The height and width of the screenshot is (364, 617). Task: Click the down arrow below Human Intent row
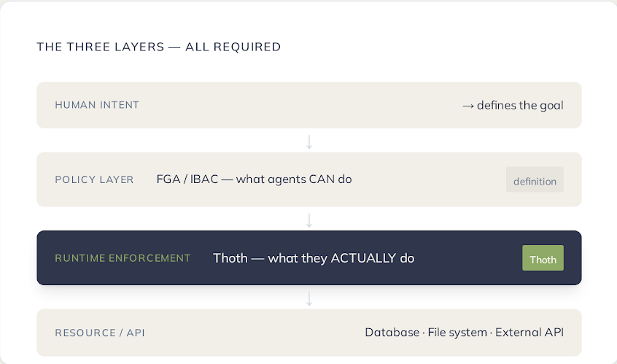click(x=309, y=142)
